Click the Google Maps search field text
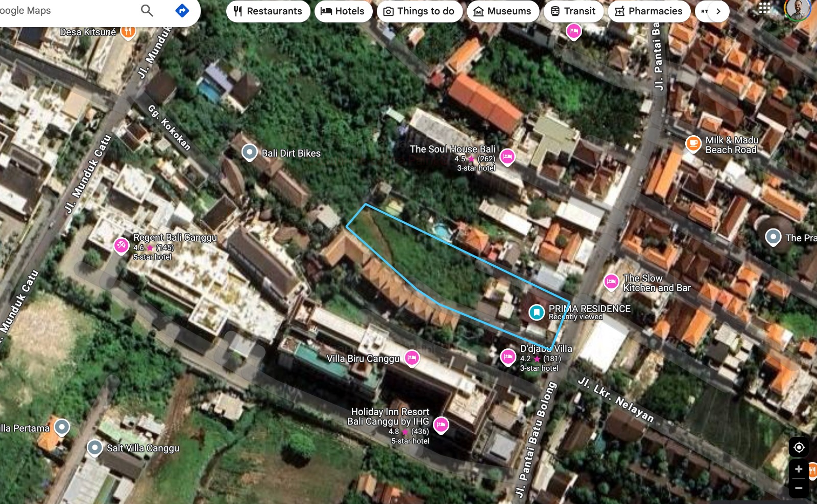Image resolution: width=817 pixels, height=504 pixels. pyautogui.click(x=25, y=10)
